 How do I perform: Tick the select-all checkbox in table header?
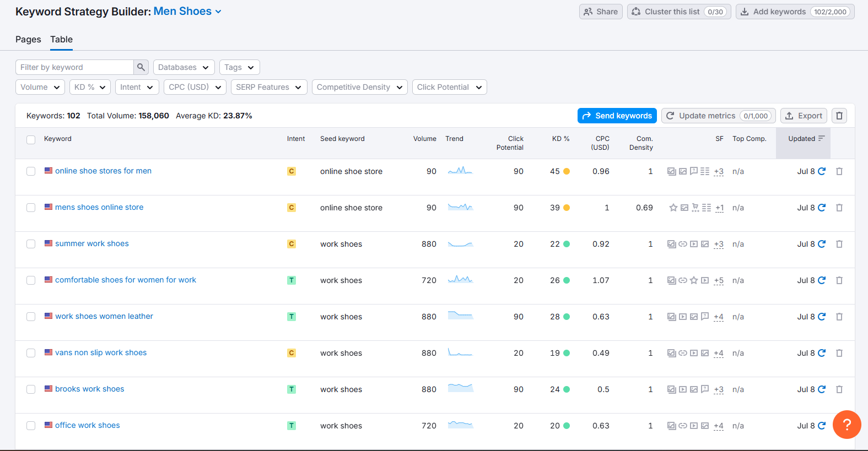tap(31, 140)
